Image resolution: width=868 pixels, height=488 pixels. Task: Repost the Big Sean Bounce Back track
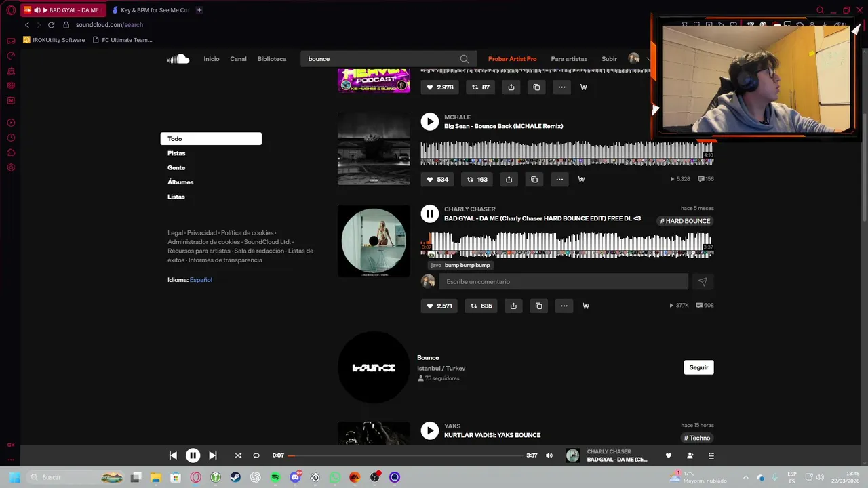[x=478, y=180]
